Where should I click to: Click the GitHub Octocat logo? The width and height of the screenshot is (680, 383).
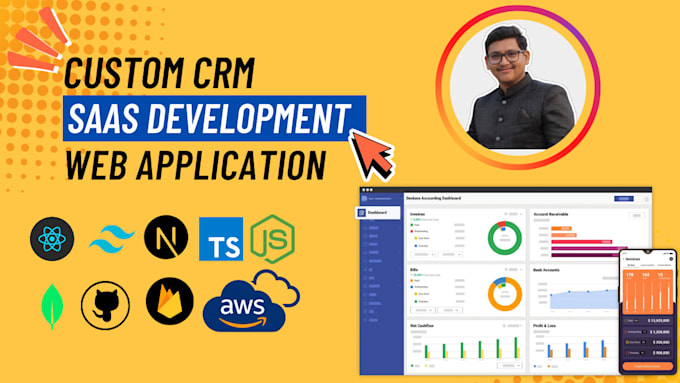coord(105,305)
